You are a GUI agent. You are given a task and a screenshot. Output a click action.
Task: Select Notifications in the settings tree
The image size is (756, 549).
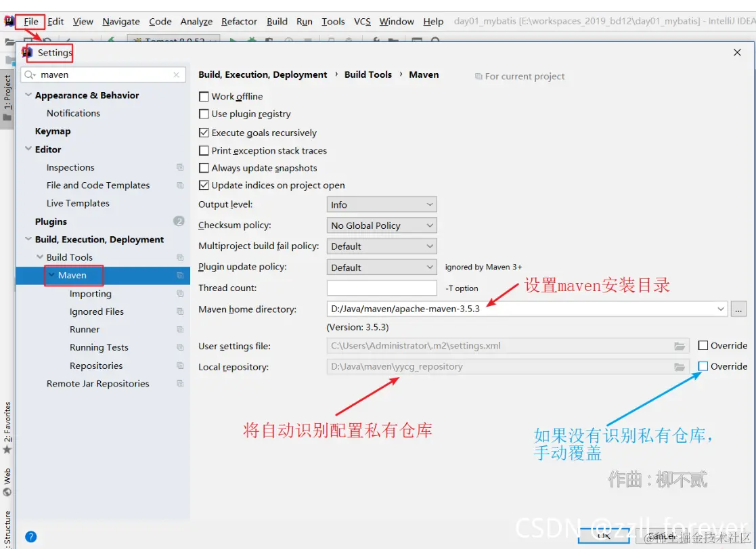tap(73, 113)
